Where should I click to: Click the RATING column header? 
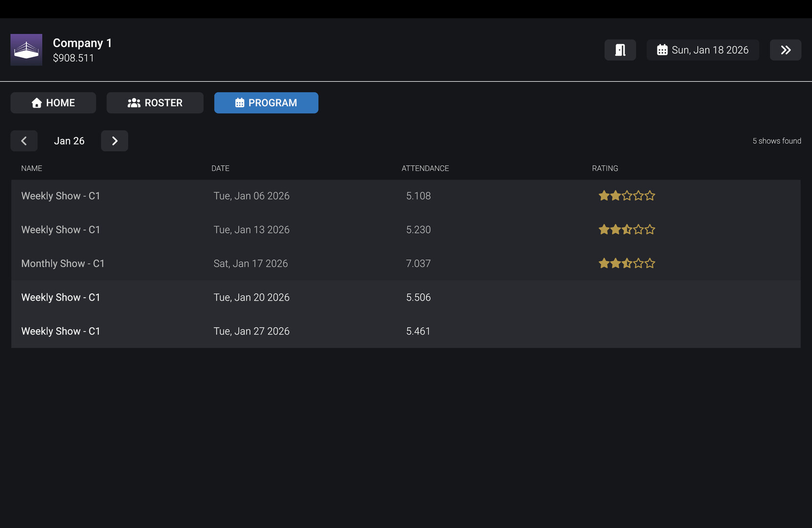pos(605,168)
